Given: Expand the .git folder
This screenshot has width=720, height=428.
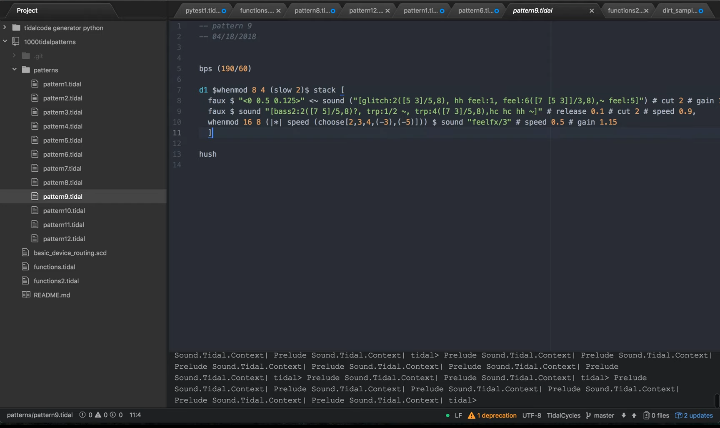Looking at the screenshot, I should point(15,56).
